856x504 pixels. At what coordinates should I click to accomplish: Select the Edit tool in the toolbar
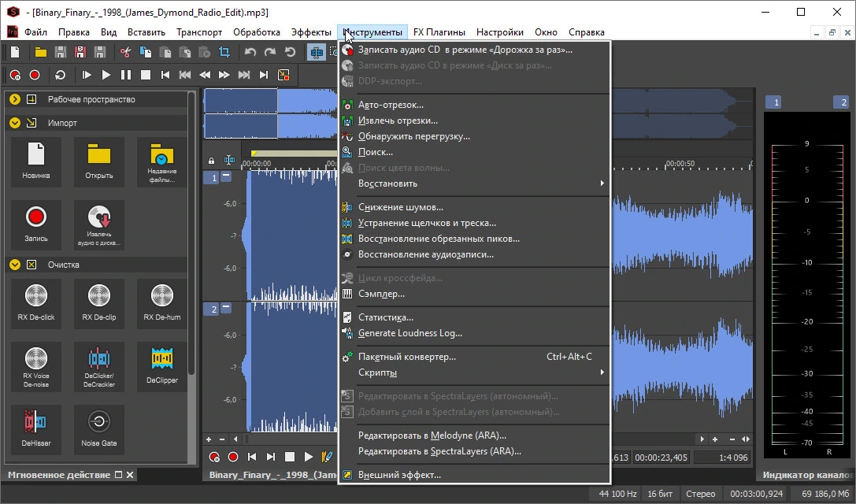coord(316,53)
